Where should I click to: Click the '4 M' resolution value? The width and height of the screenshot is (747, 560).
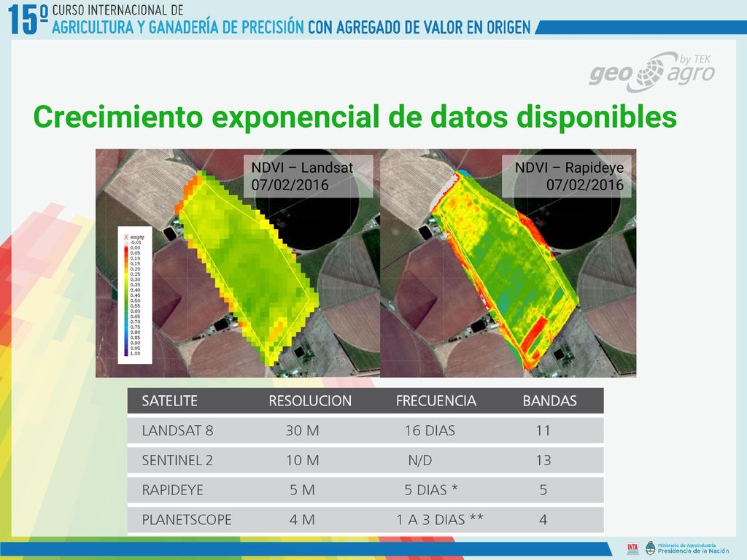(x=302, y=519)
